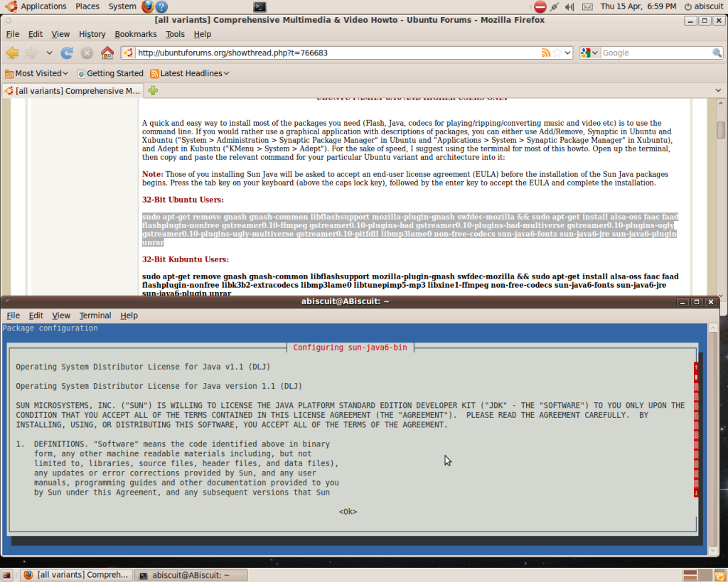The width and height of the screenshot is (728, 582).
Task: Expand the Most Visited bookmarks folder
Action: click(37, 73)
